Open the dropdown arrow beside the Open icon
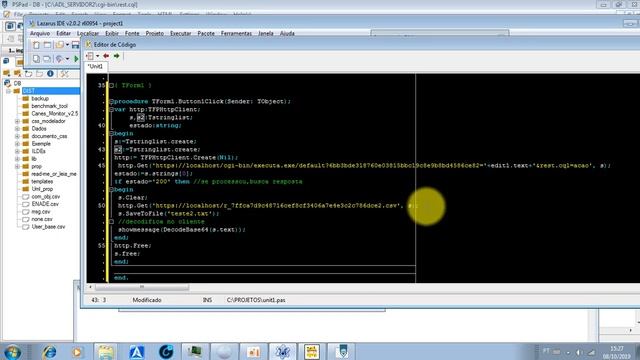Viewport: 640px width, 360px height. tap(67, 45)
